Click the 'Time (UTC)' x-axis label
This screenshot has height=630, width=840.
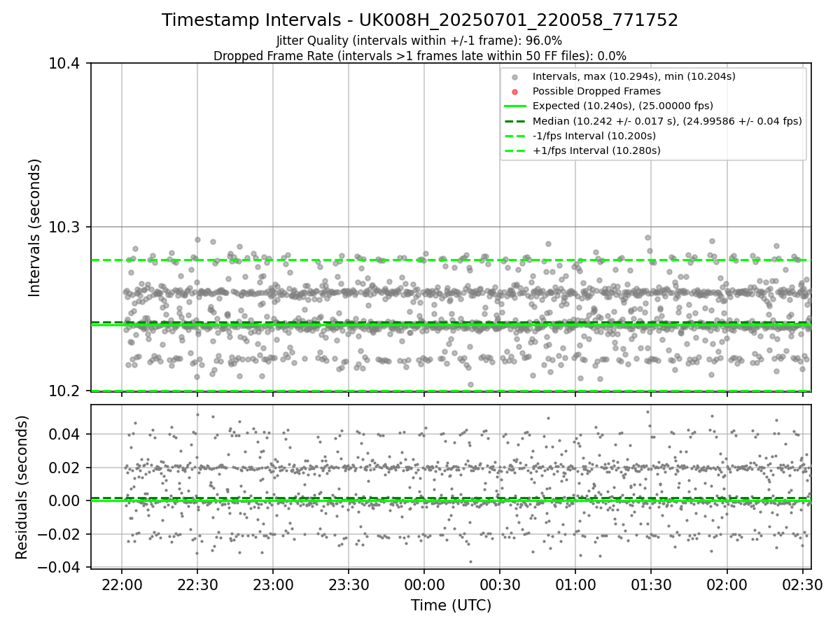pos(451,605)
